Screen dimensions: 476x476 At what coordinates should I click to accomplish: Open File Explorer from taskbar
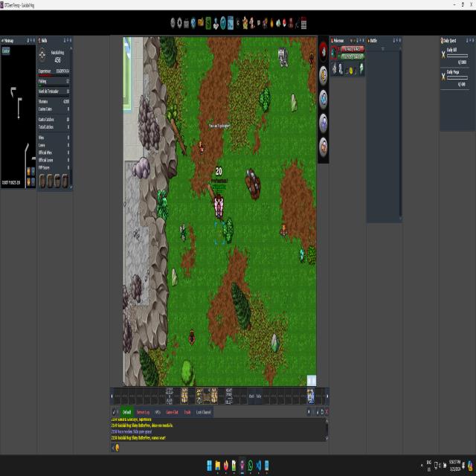[x=218, y=466]
